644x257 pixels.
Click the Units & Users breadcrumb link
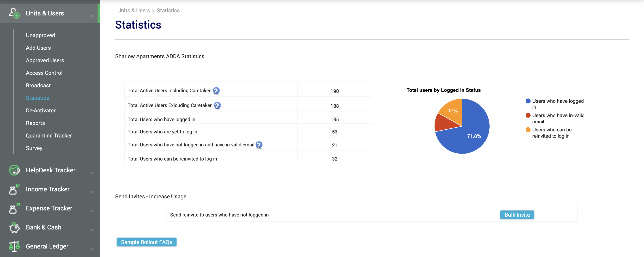tap(134, 11)
